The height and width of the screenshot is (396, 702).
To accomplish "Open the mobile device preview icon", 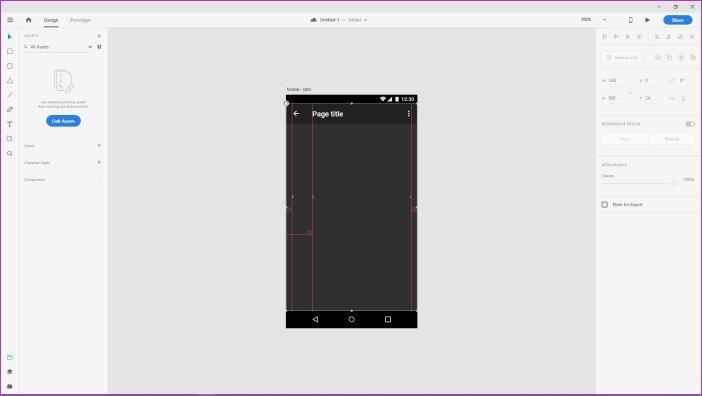I will click(631, 20).
